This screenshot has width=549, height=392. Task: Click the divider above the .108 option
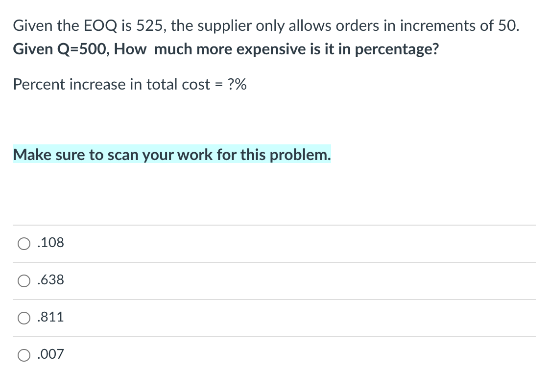(x=274, y=225)
